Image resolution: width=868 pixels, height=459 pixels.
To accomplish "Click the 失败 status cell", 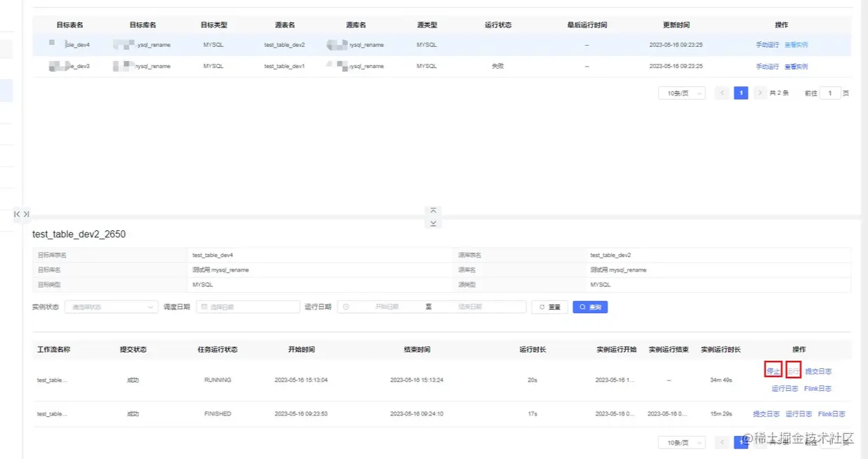I will coord(498,67).
